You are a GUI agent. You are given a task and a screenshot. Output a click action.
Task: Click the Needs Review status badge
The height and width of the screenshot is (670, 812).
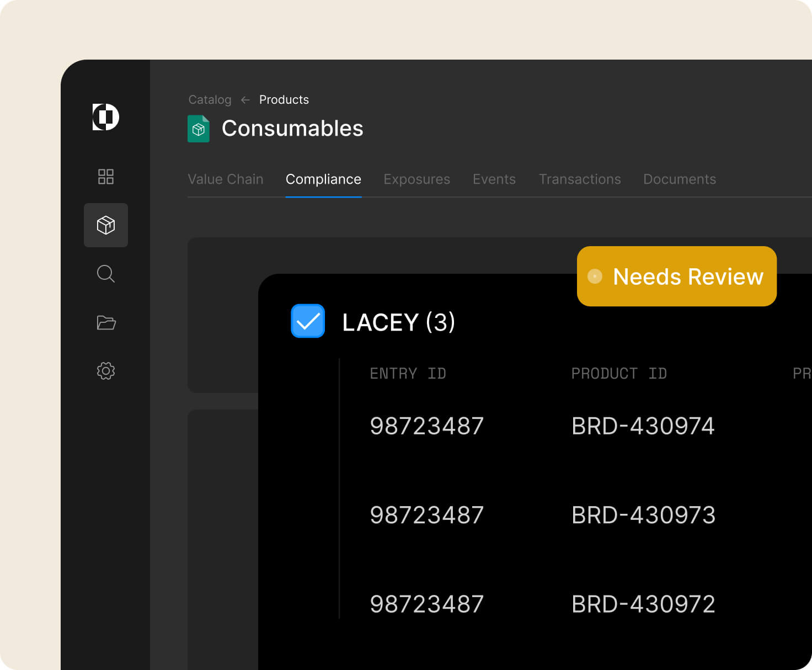click(x=677, y=276)
